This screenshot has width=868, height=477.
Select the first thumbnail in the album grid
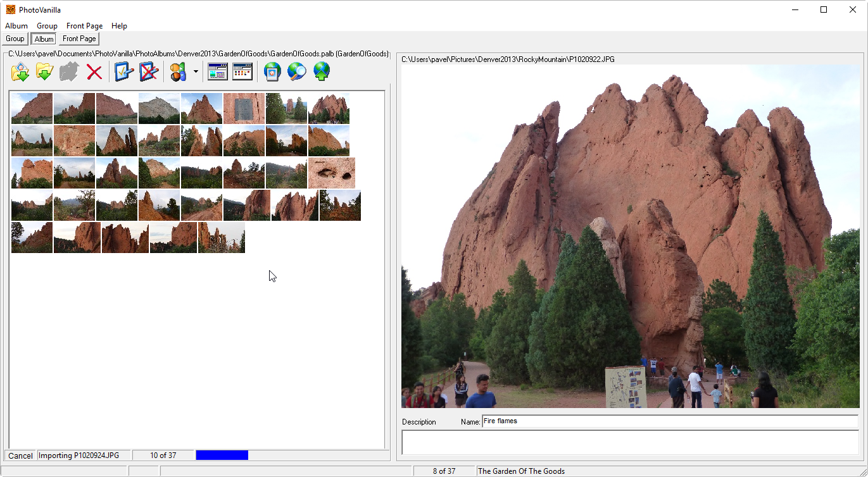pyautogui.click(x=32, y=108)
